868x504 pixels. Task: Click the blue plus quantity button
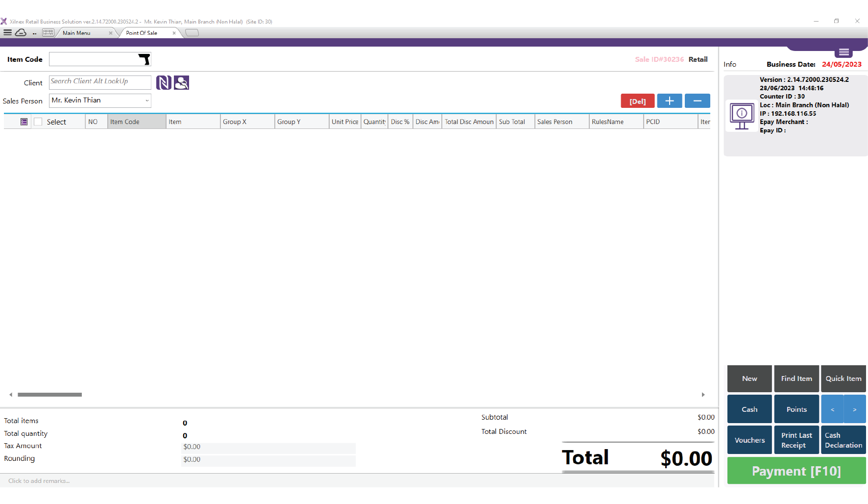(x=669, y=101)
